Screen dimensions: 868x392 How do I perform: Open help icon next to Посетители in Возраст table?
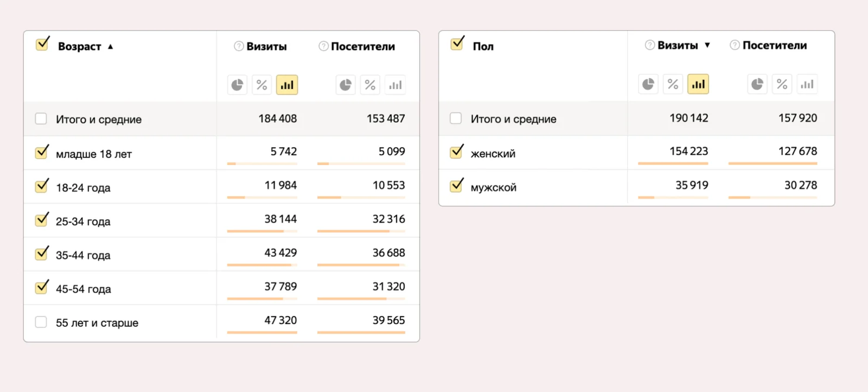tap(323, 46)
